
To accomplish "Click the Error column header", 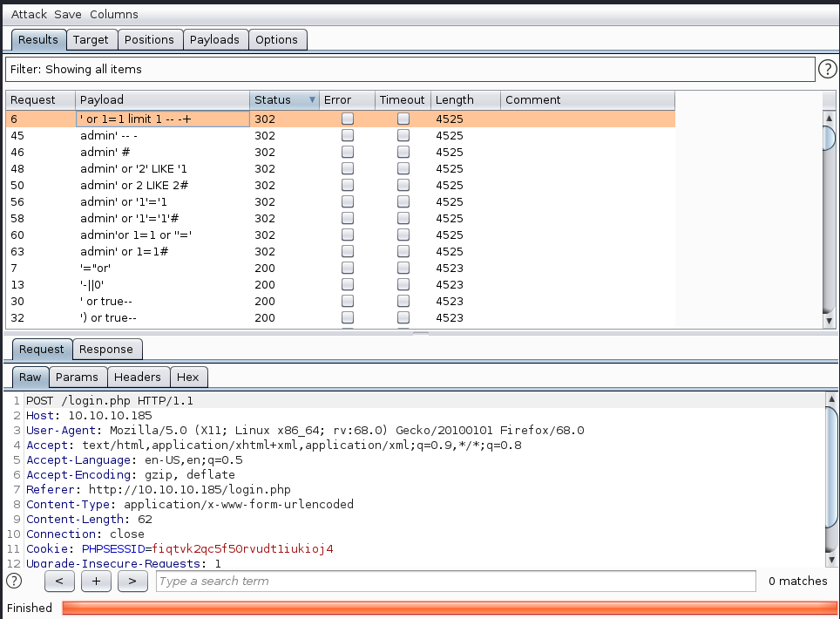I will (347, 100).
